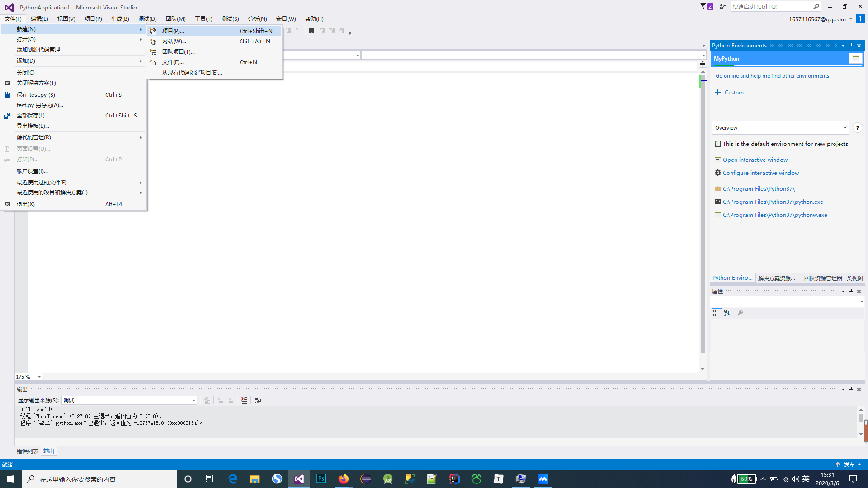Viewport: 868px width, 488px height.
Task: Launch Photoshop from the taskbar
Action: point(321,479)
